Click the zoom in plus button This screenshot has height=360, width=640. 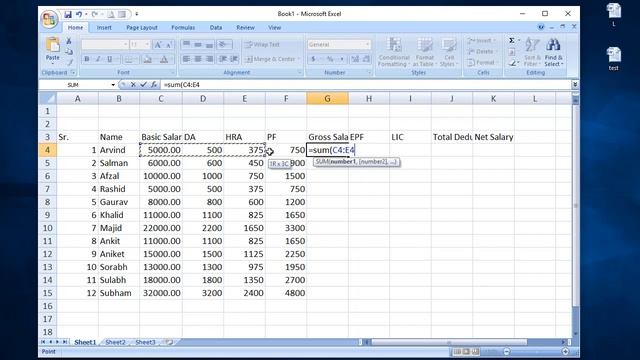click(x=565, y=351)
